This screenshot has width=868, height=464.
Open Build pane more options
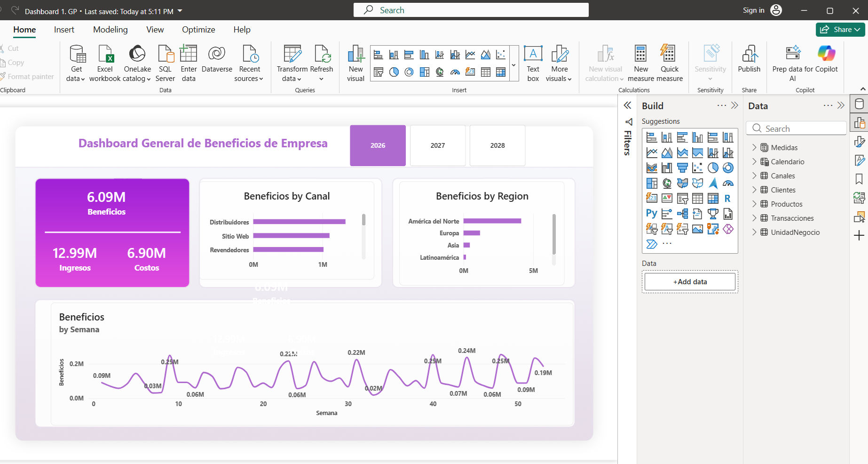722,105
